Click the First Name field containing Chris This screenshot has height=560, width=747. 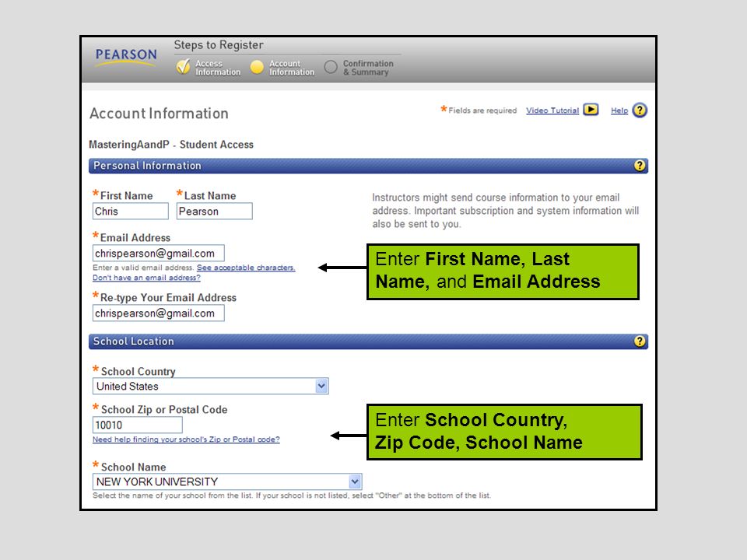tap(131, 212)
